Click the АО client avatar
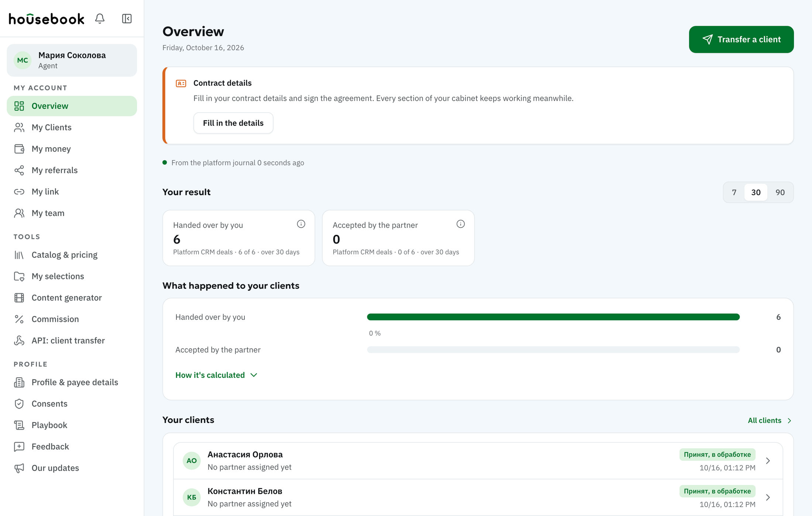Image resolution: width=812 pixels, height=516 pixels. point(192,461)
